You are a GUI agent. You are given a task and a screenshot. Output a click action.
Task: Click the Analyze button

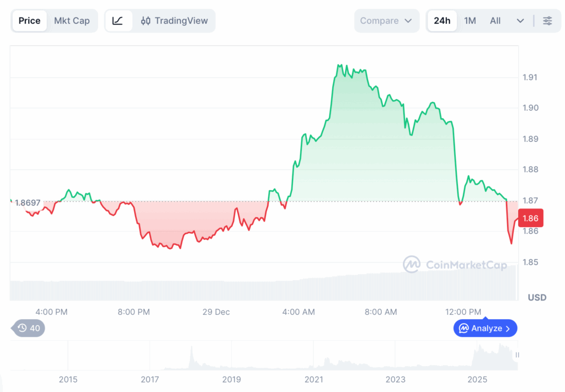click(x=485, y=328)
